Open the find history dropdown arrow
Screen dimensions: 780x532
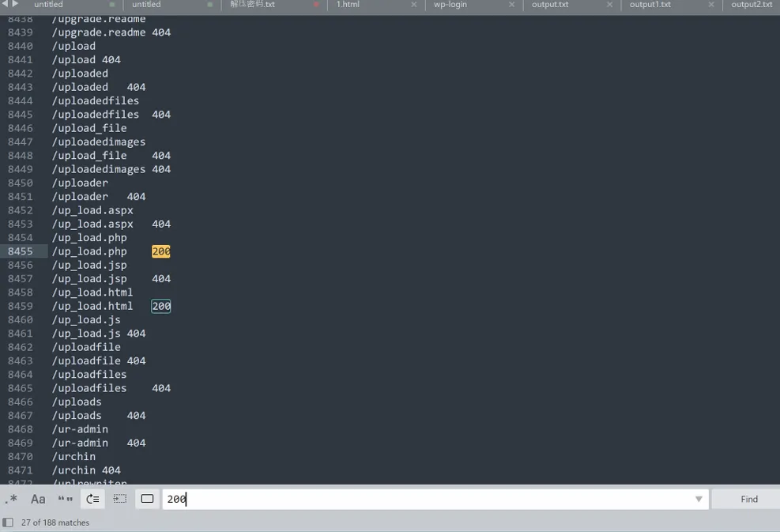(699, 499)
